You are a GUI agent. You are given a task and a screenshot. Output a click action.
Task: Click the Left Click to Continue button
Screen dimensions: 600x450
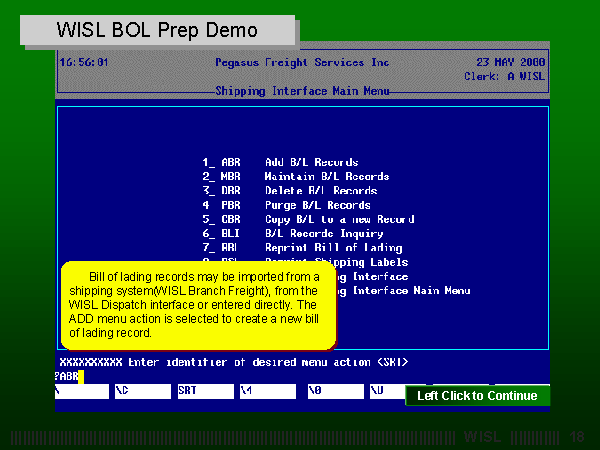pyautogui.click(x=477, y=396)
